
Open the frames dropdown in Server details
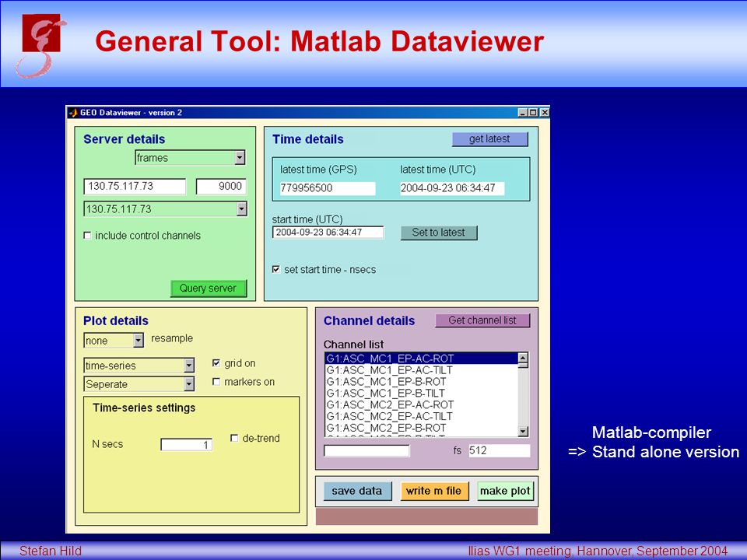(x=190, y=158)
